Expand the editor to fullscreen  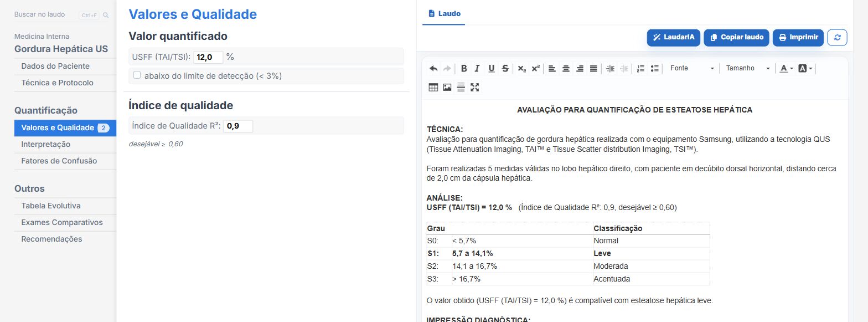[474, 87]
